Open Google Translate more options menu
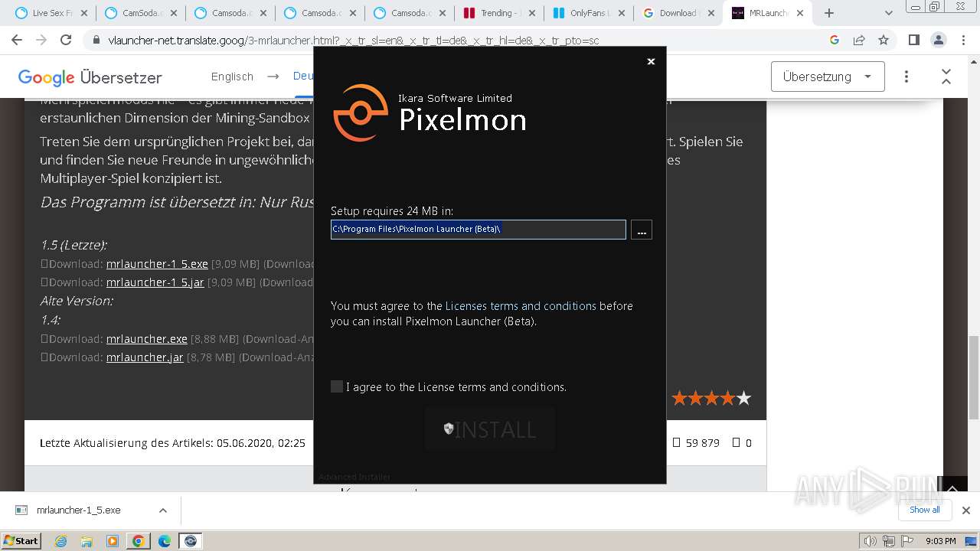Viewport: 980px width, 551px height. [x=906, y=77]
